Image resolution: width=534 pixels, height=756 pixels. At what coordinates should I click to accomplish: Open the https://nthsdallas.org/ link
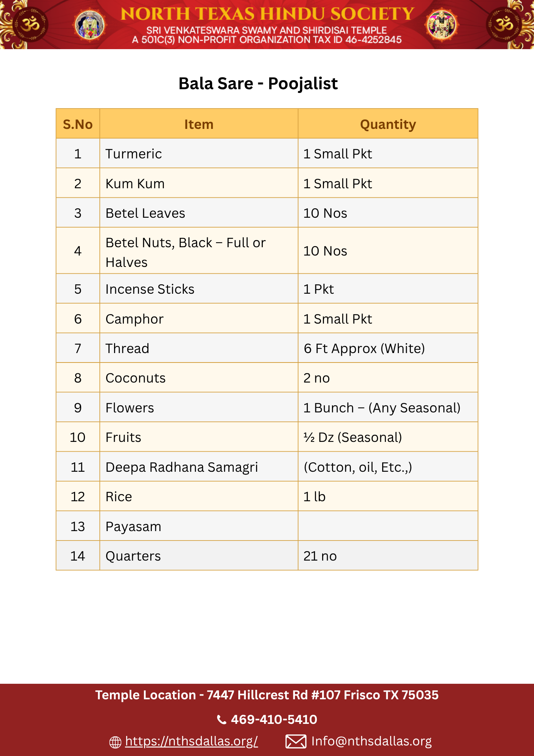point(191,741)
